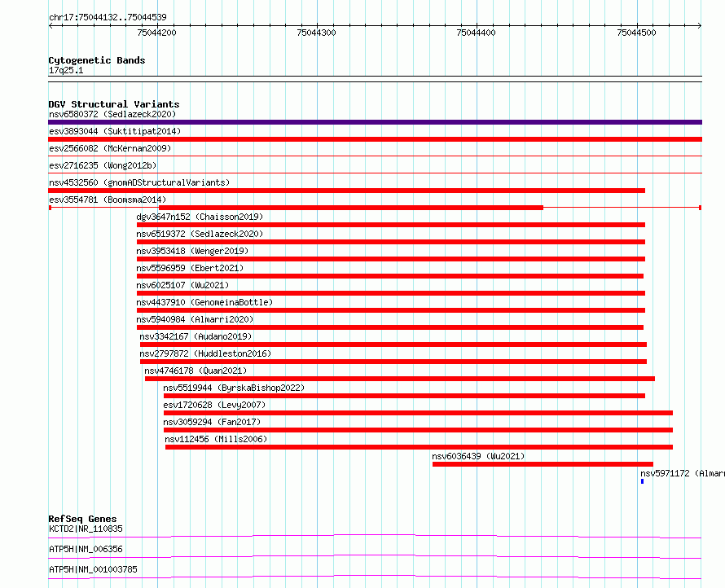Open the KCTD2|NR_110835 gene label

[86, 529]
